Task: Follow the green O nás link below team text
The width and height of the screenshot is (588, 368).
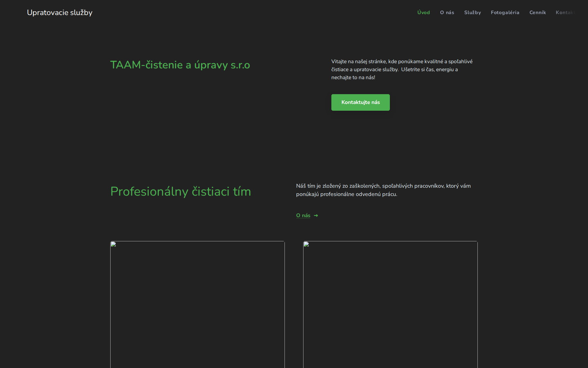Action: pyautogui.click(x=303, y=216)
